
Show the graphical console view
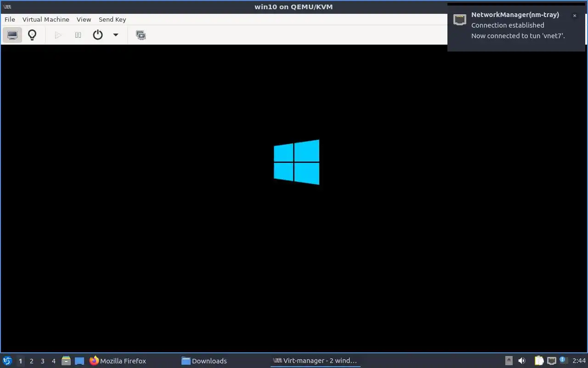(x=12, y=35)
